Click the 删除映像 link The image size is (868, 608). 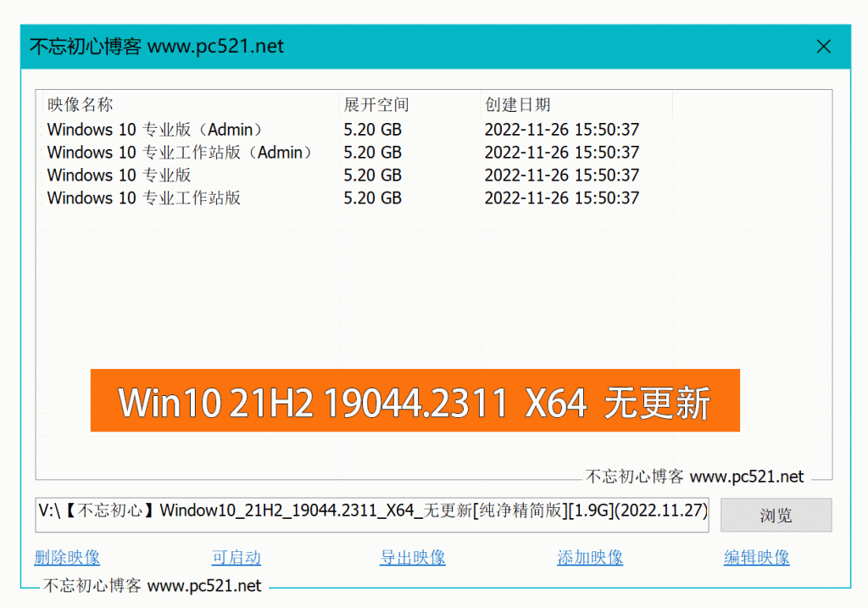click(67, 557)
